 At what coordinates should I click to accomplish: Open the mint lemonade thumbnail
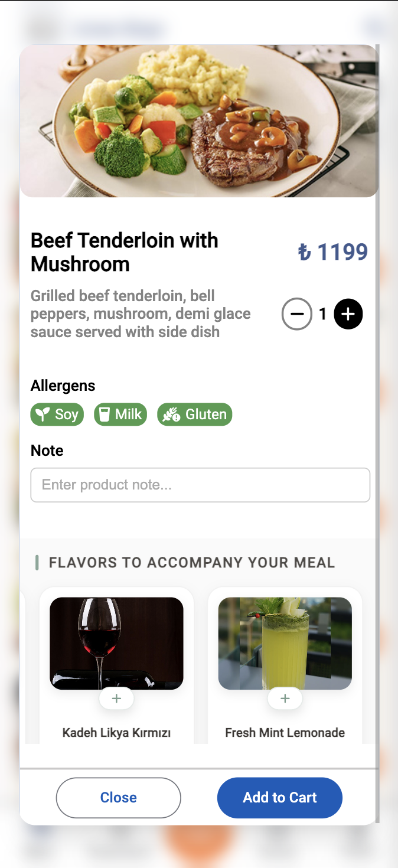[285, 642]
